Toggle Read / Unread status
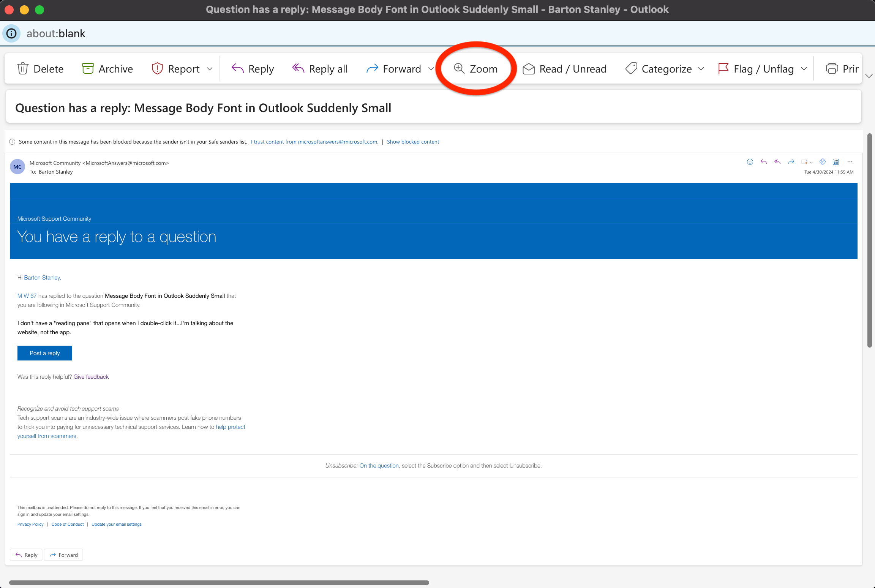This screenshot has width=875, height=588. point(564,69)
